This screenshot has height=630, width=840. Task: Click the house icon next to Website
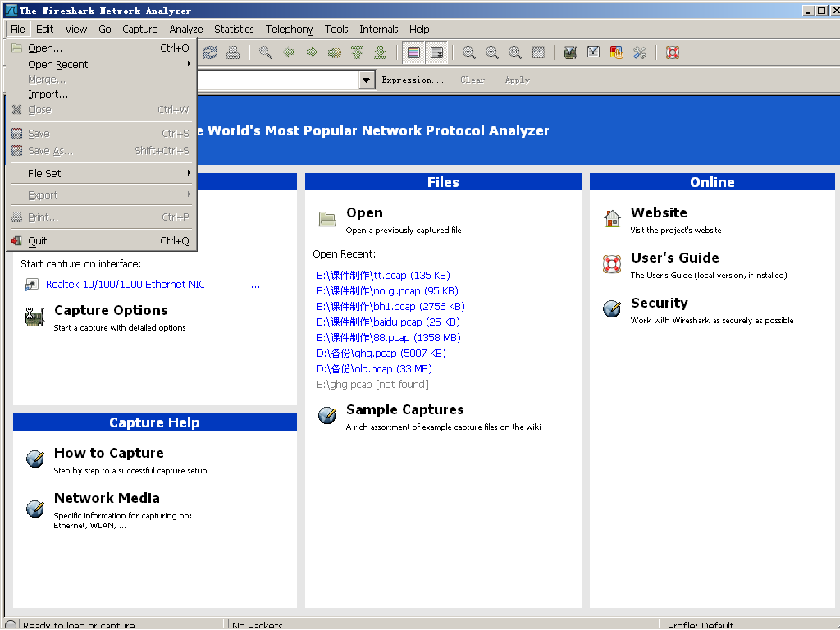click(612, 218)
